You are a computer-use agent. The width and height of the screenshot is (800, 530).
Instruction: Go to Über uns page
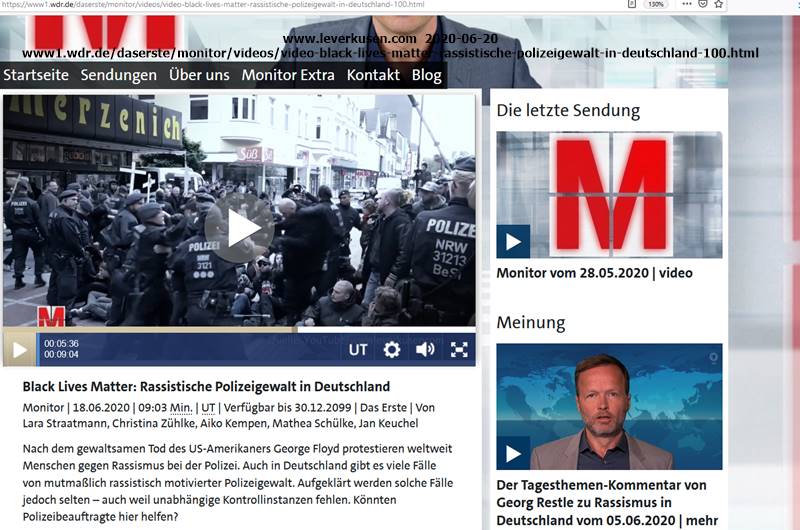[x=199, y=75]
